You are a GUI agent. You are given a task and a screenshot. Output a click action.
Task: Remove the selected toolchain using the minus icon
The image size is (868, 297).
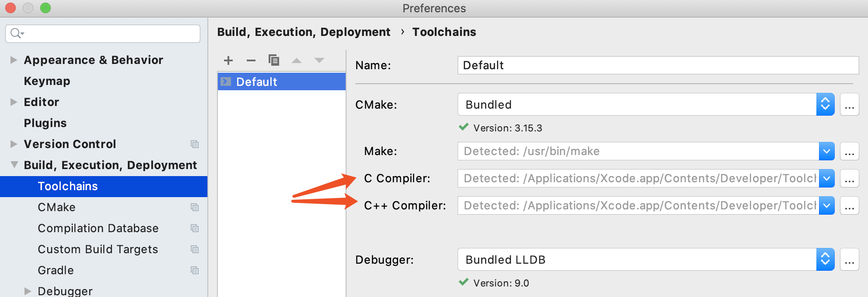click(251, 60)
